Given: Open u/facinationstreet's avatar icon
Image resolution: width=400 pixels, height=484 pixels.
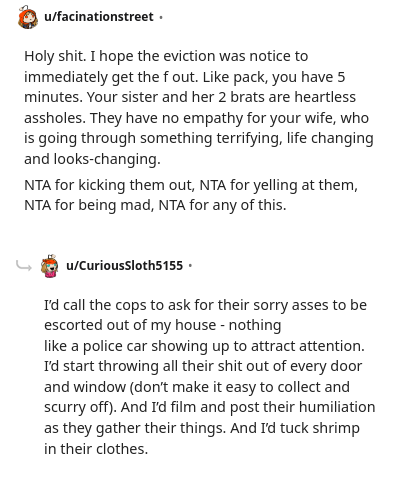Looking at the screenshot, I should point(28,17).
